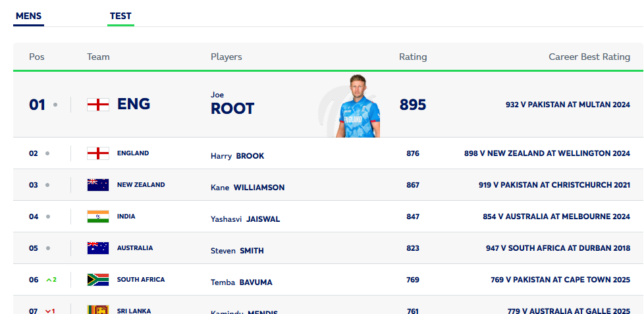Image resolution: width=644 pixels, height=314 pixels.
Task: Click the Pos column header
Action: [37, 57]
